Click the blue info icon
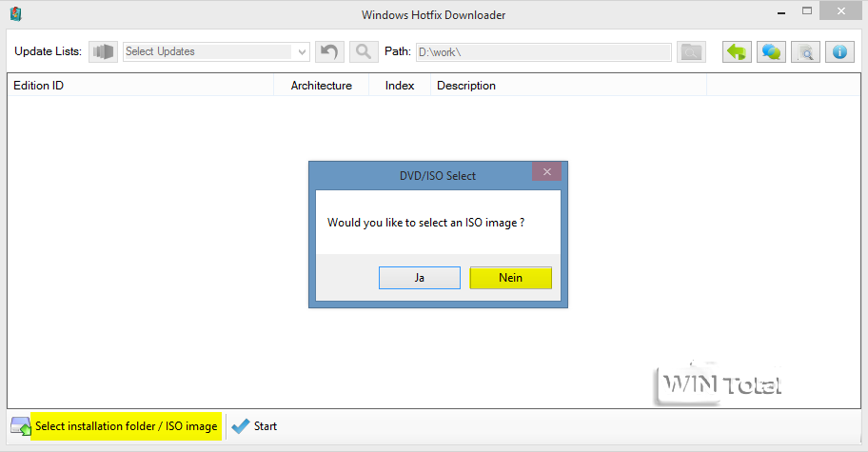 (839, 52)
